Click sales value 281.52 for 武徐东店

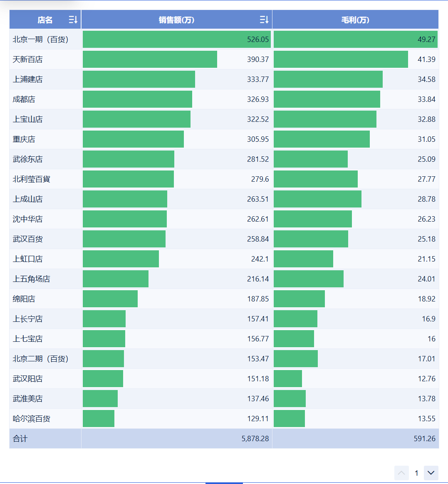(258, 159)
